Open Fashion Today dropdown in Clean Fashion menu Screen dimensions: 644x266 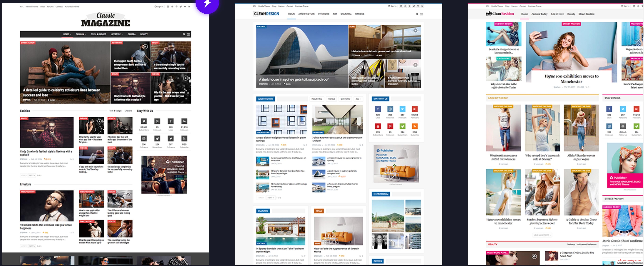point(539,14)
